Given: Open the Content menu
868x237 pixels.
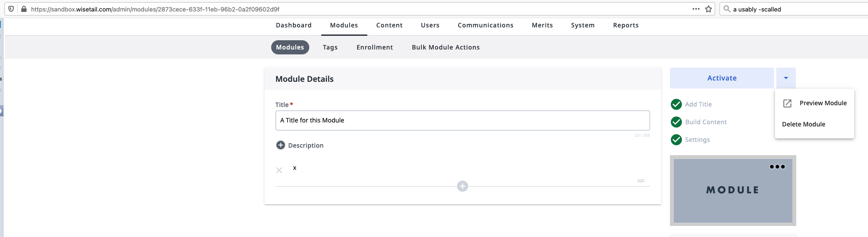Looking at the screenshot, I should point(389,25).
